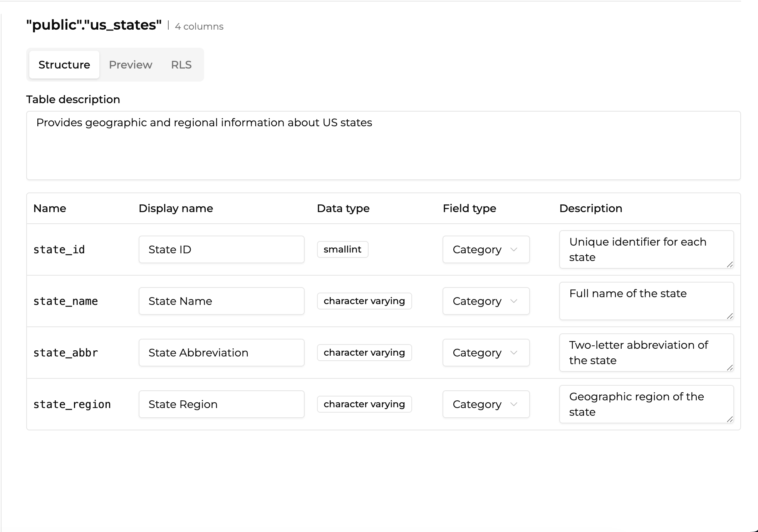This screenshot has height=532, width=758.
Task: Click the Table description text area
Action: click(x=383, y=146)
